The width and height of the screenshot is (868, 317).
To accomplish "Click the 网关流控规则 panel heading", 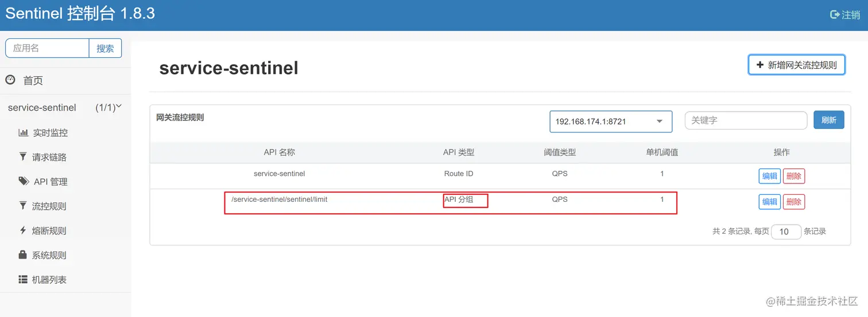I will (x=180, y=118).
